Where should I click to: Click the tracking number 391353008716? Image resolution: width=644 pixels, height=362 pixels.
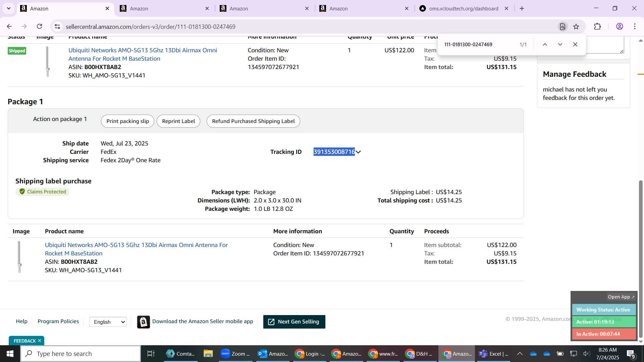(x=334, y=152)
